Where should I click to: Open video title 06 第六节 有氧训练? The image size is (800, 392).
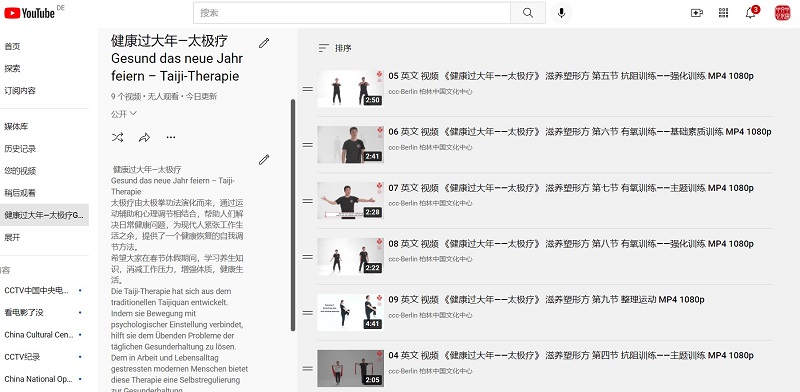tap(580, 132)
